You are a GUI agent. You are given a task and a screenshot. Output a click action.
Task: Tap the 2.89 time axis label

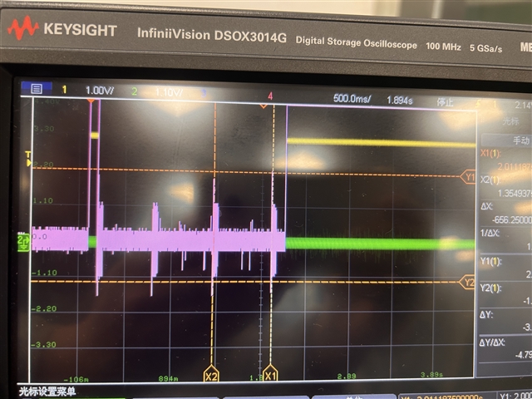pos(347,376)
